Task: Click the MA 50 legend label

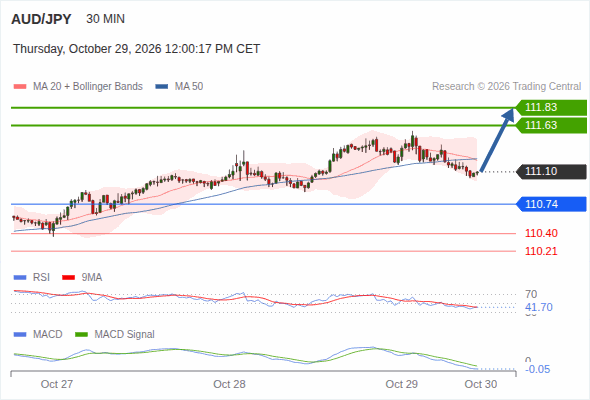Action: (189, 87)
